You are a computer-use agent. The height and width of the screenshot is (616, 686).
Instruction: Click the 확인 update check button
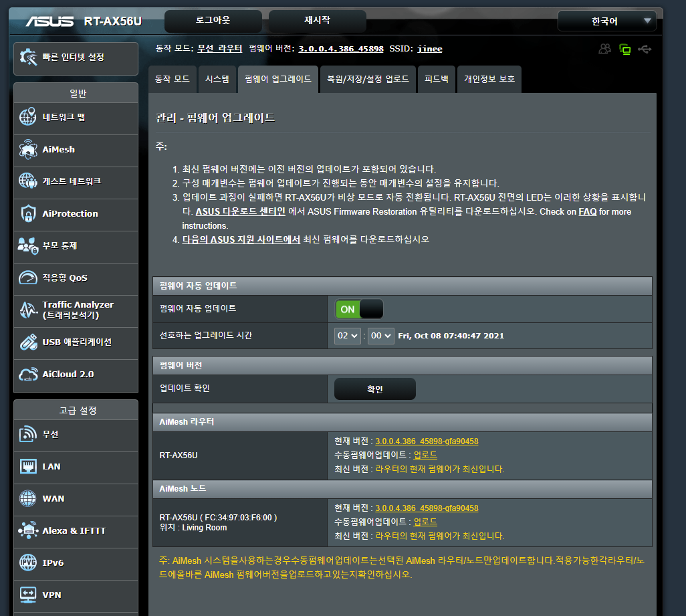375,389
